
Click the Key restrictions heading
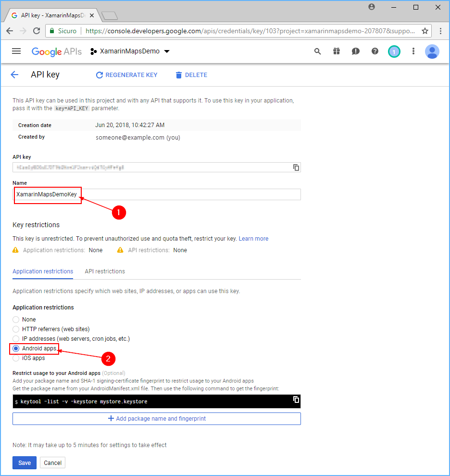(x=36, y=225)
